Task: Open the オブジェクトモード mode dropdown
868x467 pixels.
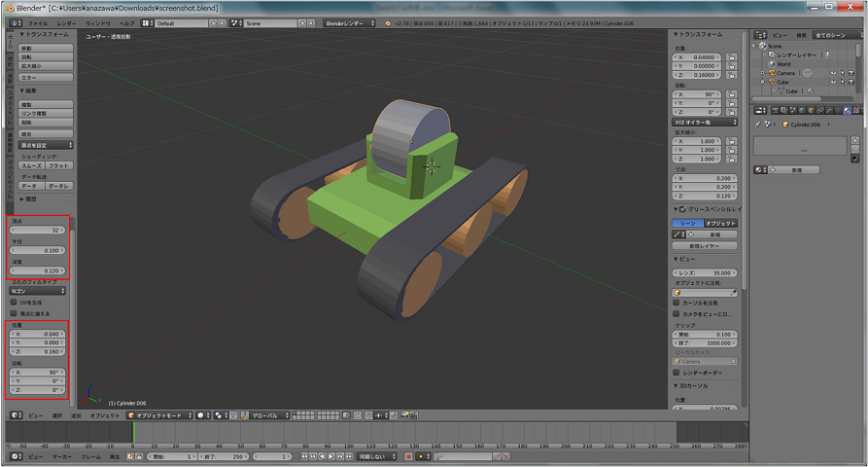Action: click(x=158, y=414)
